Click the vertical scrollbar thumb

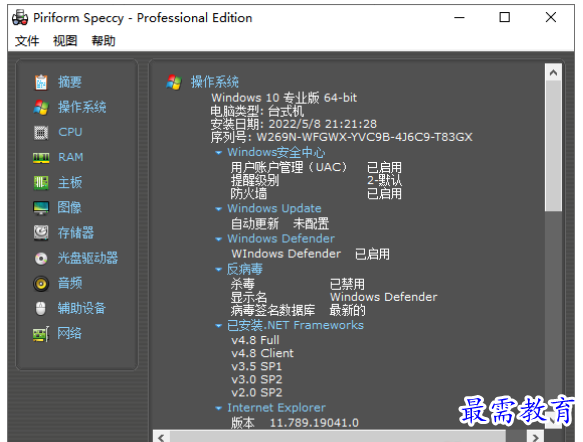click(553, 146)
